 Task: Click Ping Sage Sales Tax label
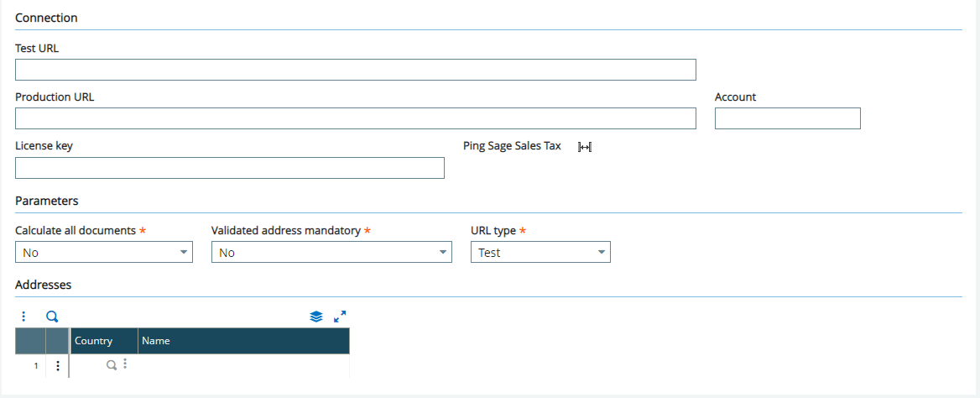[512, 146]
